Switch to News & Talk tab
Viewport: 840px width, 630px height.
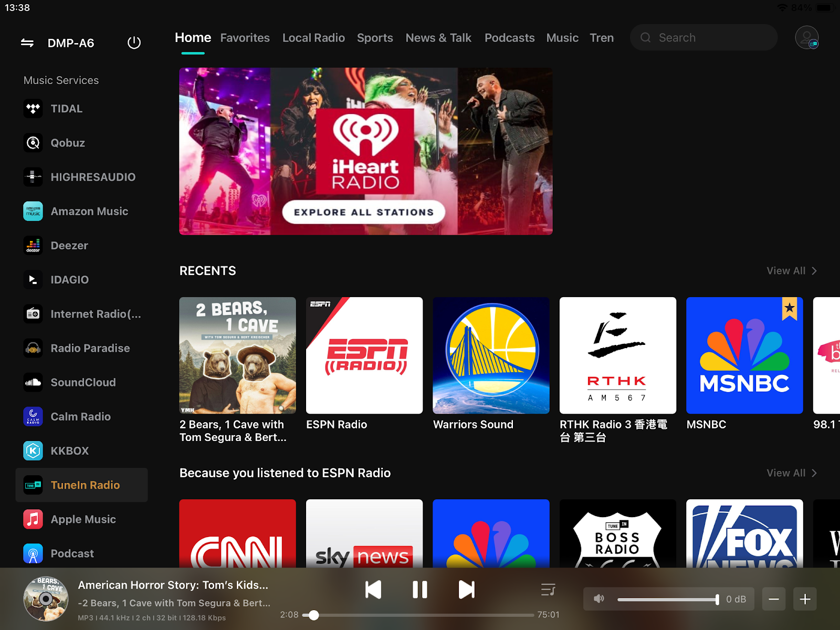tap(438, 38)
